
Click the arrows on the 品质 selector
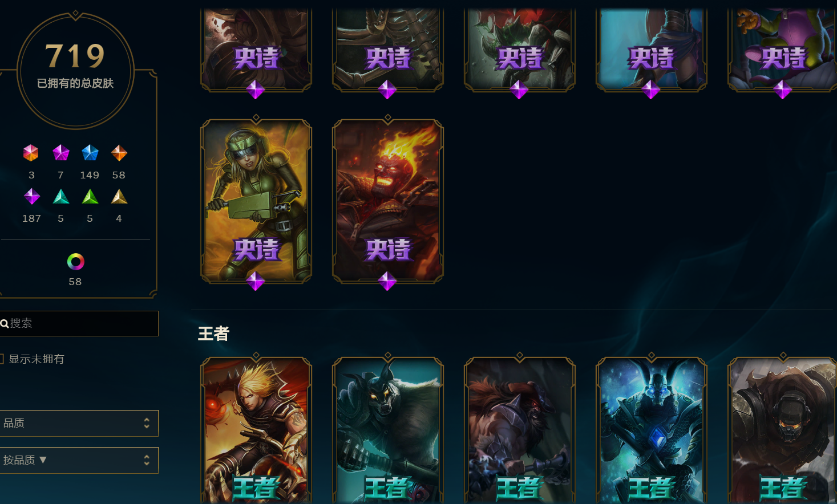(x=147, y=423)
